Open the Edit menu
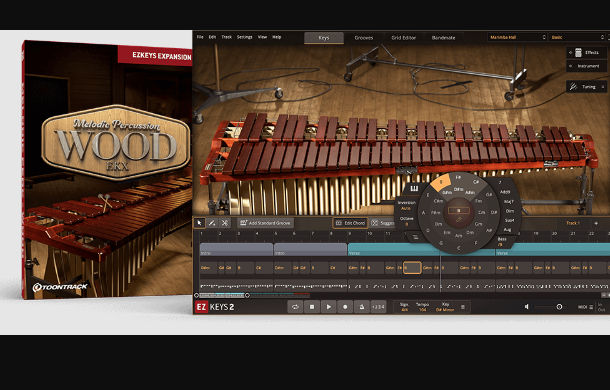 tap(212, 37)
